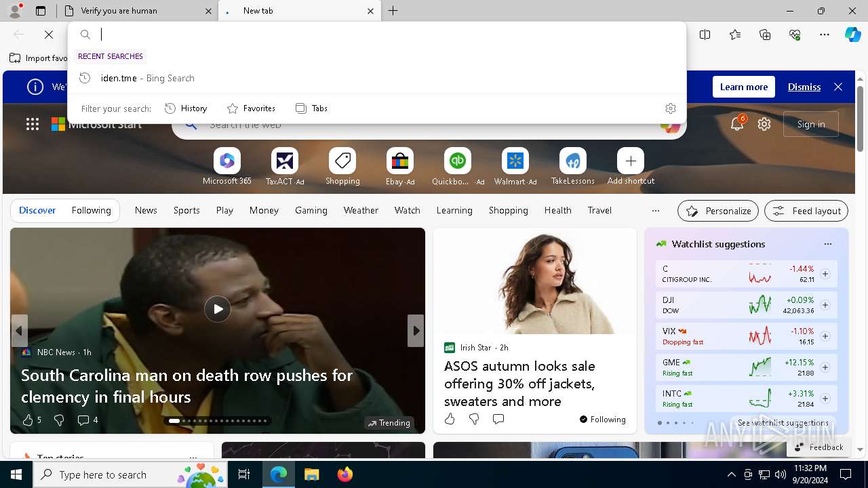Filter search by History
The height and width of the screenshot is (488, 868).
point(186,108)
